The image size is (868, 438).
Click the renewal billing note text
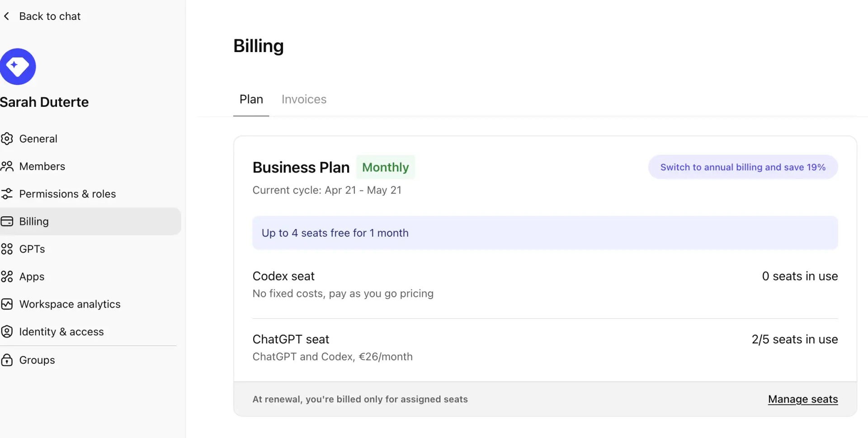pos(360,399)
